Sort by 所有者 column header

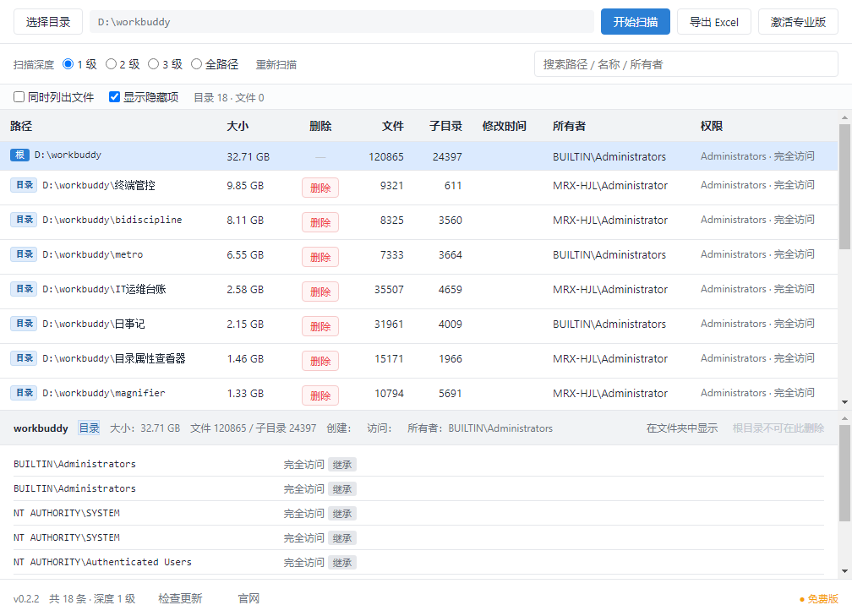pyautogui.click(x=569, y=126)
